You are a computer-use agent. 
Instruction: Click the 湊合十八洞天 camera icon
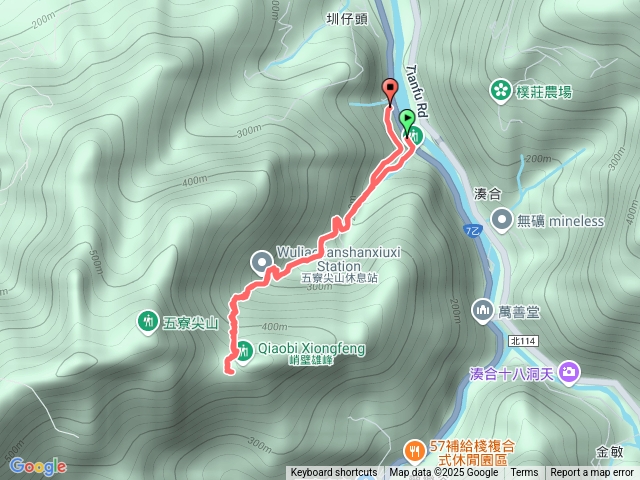tap(569, 372)
